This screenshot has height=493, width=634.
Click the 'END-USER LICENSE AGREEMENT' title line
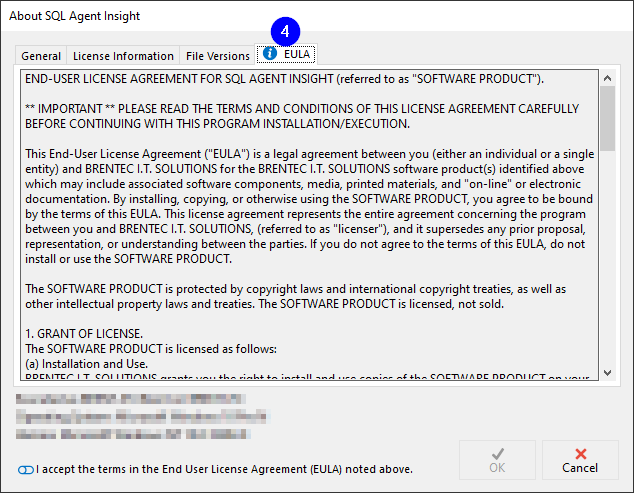pos(284,78)
